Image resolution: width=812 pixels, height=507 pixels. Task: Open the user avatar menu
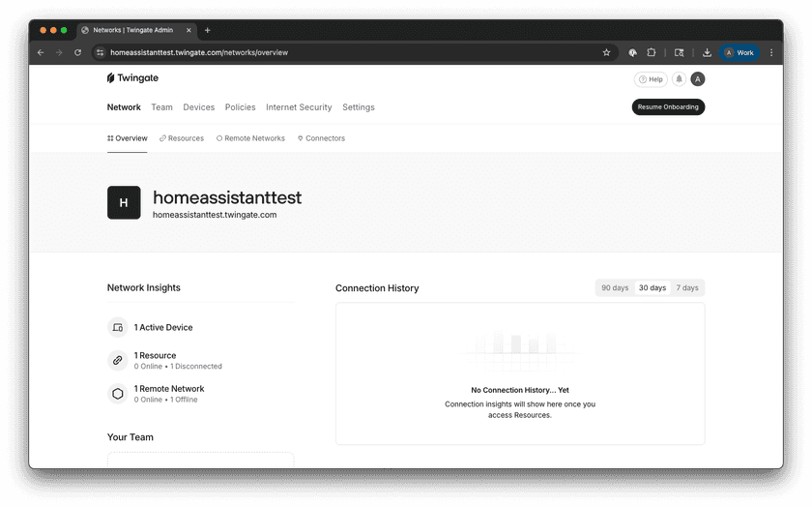click(x=698, y=78)
